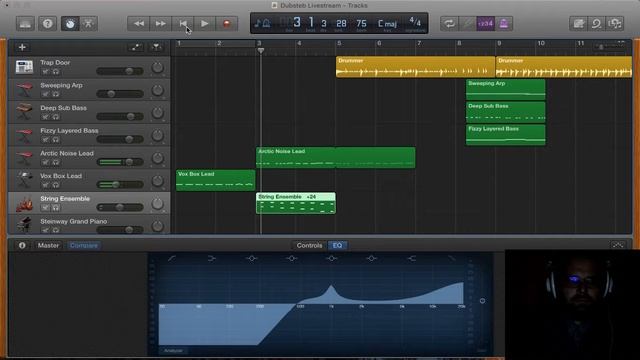Click the tempo value 75
Image resolution: width=640 pixels, height=360 pixels.
361,24
